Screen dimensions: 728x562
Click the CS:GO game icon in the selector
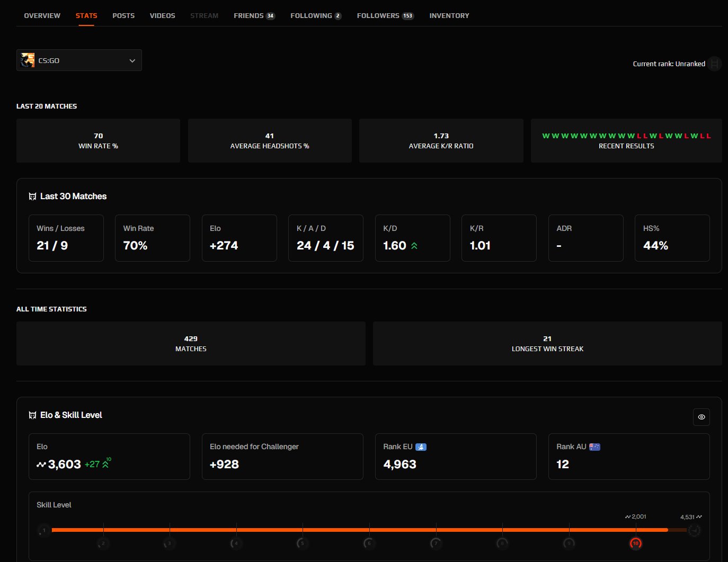(27, 60)
